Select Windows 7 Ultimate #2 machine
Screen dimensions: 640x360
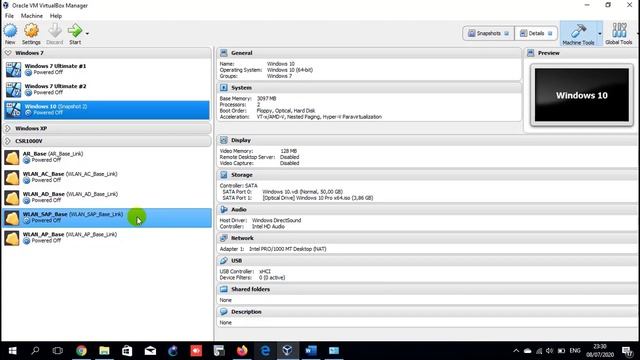click(x=107, y=89)
